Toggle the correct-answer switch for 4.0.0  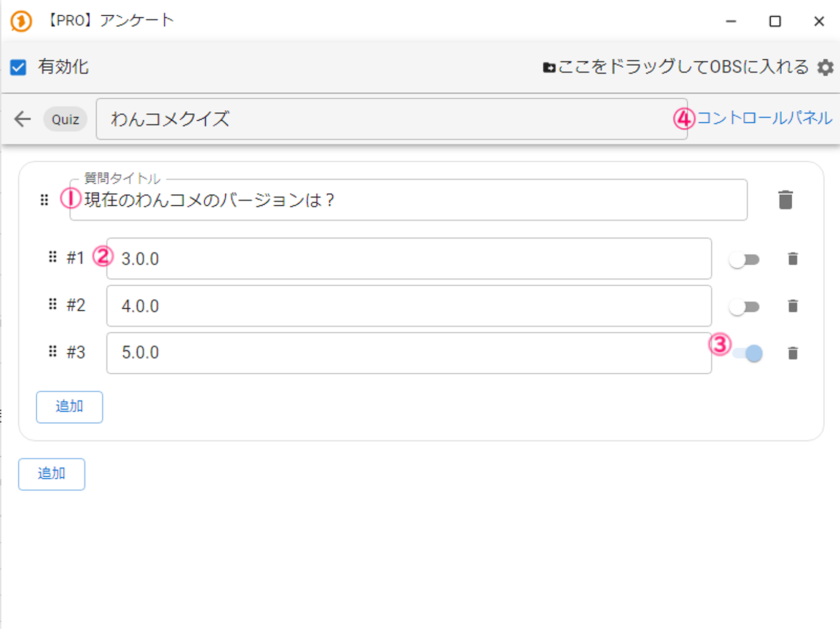point(744,307)
